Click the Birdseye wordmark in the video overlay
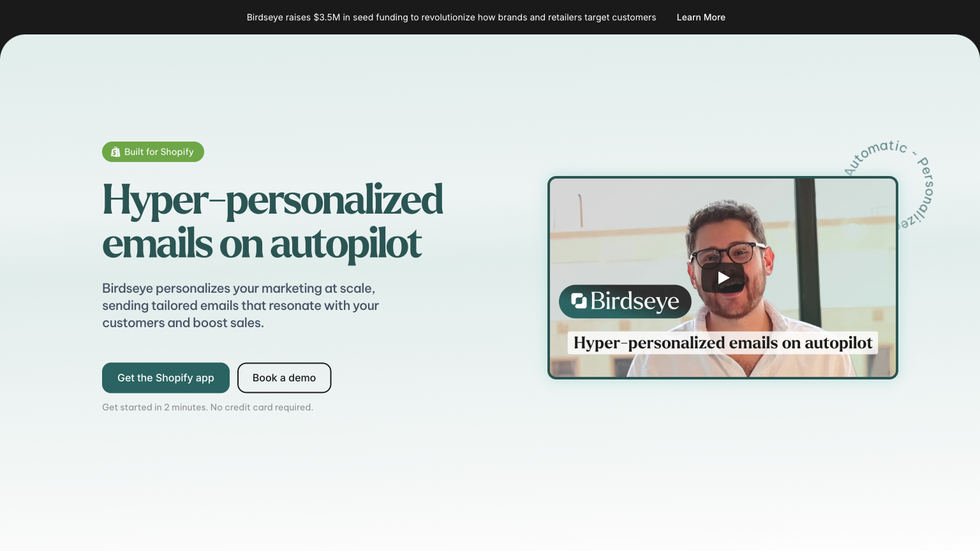The image size is (980, 551). (x=635, y=301)
